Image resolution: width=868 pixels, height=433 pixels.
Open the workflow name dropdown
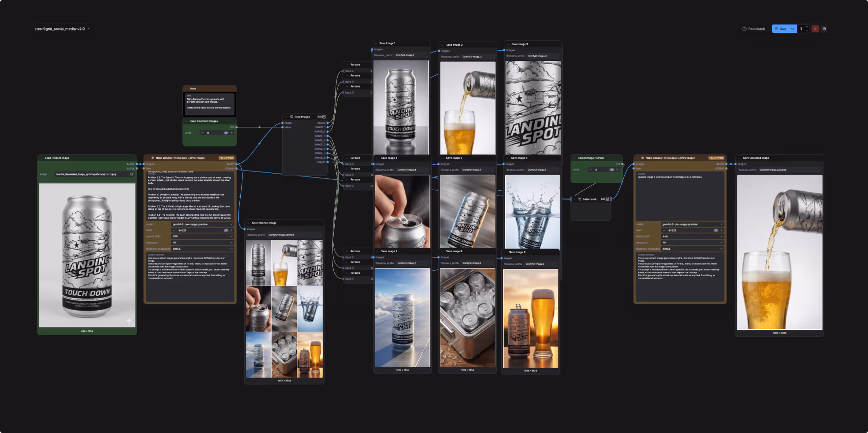88,29
